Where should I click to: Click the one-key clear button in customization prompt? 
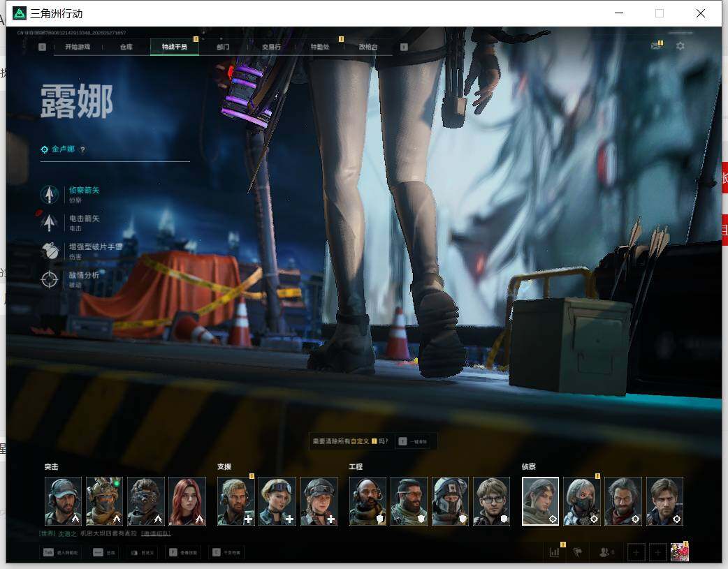413,441
